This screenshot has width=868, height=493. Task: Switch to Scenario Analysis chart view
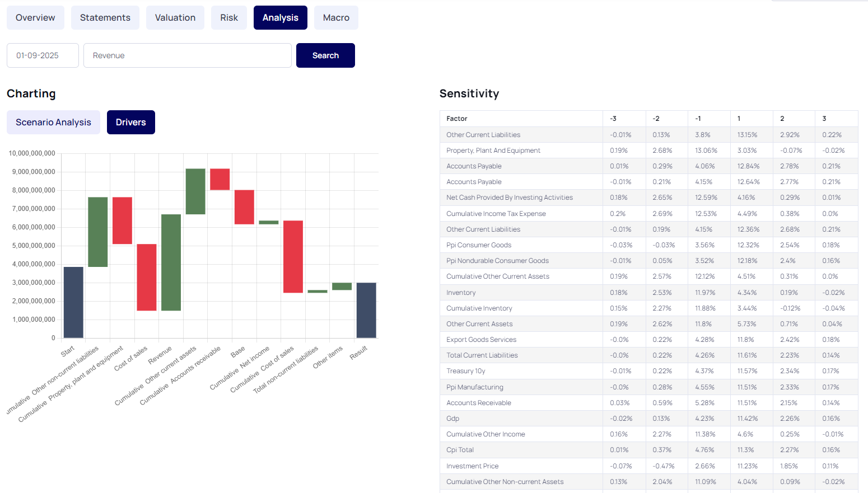tap(53, 122)
